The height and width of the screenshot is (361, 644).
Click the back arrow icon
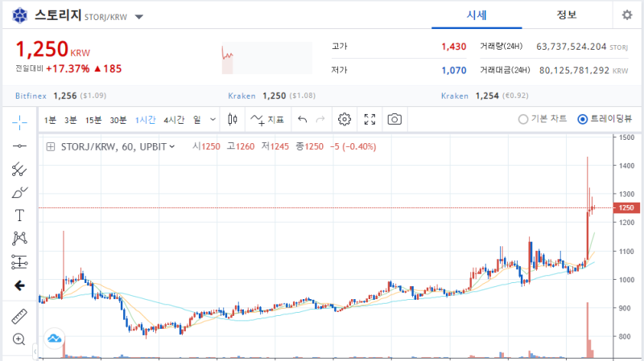[x=19, y=285]
